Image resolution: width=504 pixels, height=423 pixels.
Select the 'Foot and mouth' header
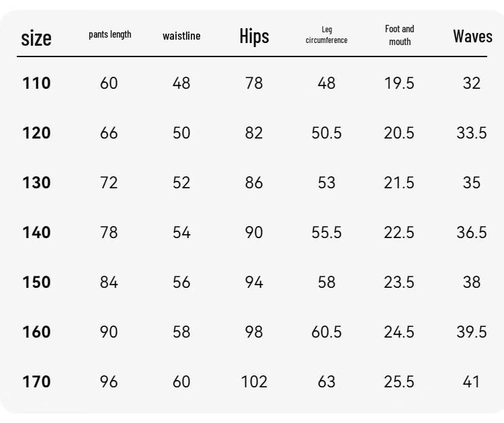[x=400, y=35]
